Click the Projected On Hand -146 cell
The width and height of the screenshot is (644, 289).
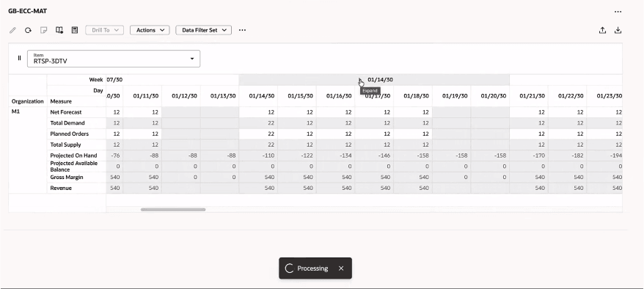(374, 156)
